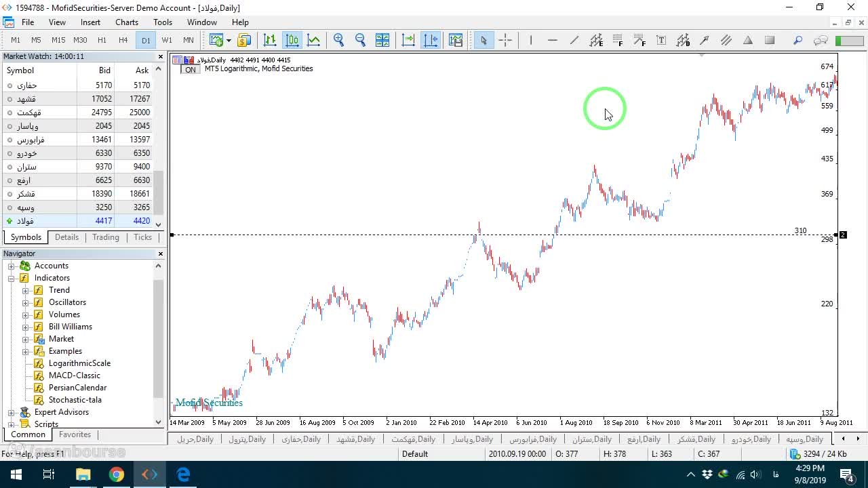Draw a vertical line
Screen dimensions: 868x488
coord(531,40)
